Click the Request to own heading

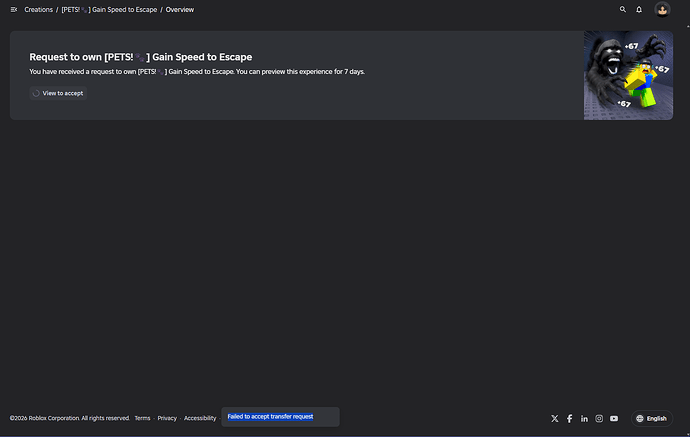141,57
